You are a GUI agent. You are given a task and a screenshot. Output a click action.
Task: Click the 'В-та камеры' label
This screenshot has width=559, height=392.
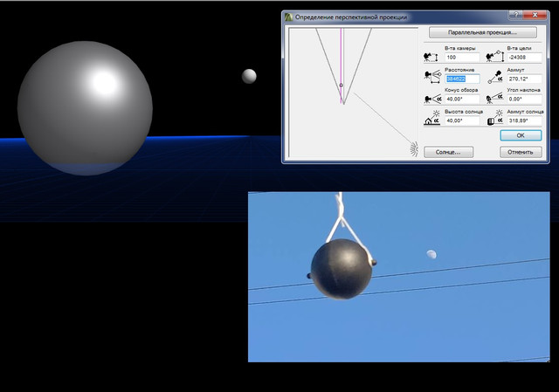click(460, 48)
